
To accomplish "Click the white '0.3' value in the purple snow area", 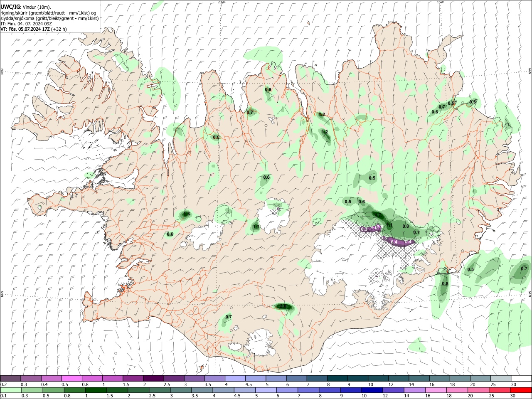I will [364, 229].
